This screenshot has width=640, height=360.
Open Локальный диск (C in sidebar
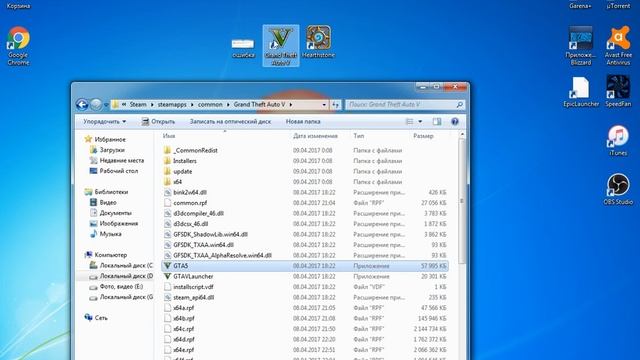click(x=121, y=265)
